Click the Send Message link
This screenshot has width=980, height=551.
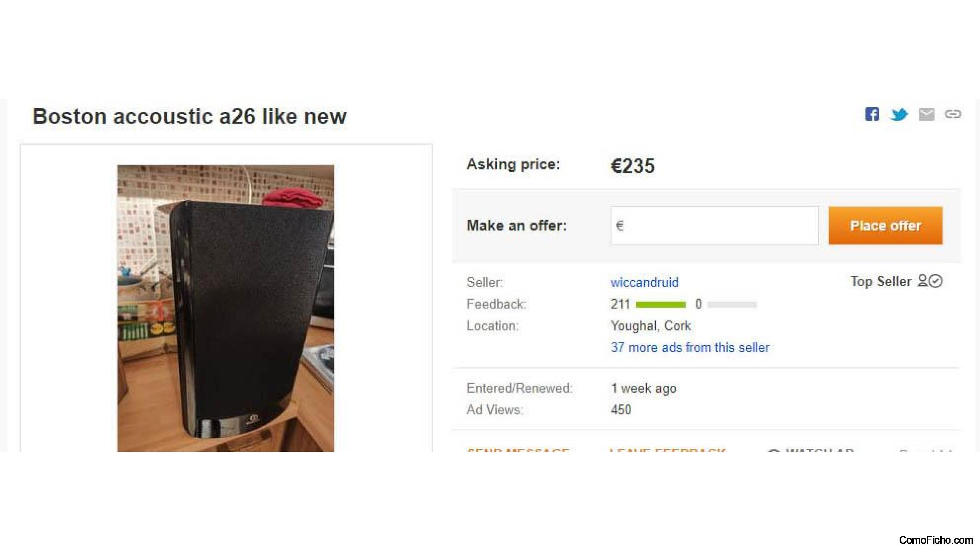click(518, 450)
